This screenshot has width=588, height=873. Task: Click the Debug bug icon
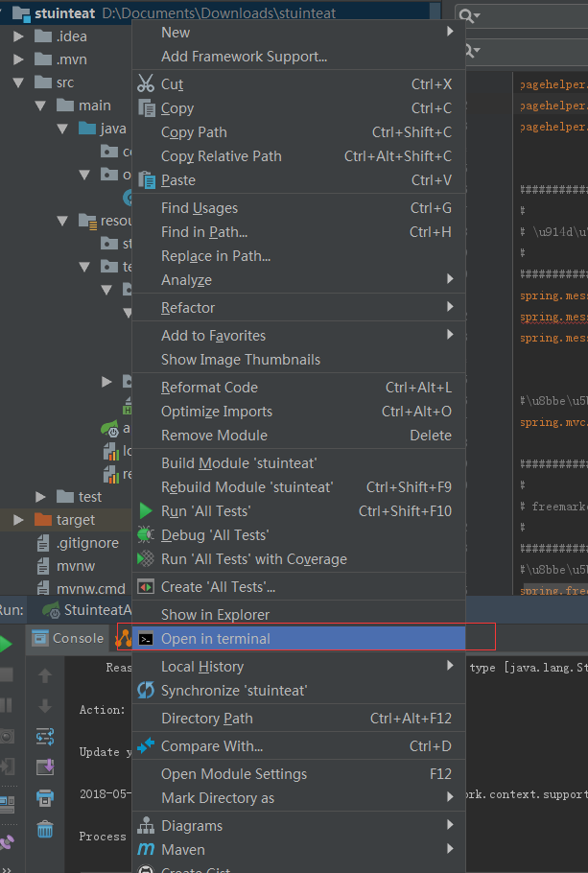click(x=146, y=535)
